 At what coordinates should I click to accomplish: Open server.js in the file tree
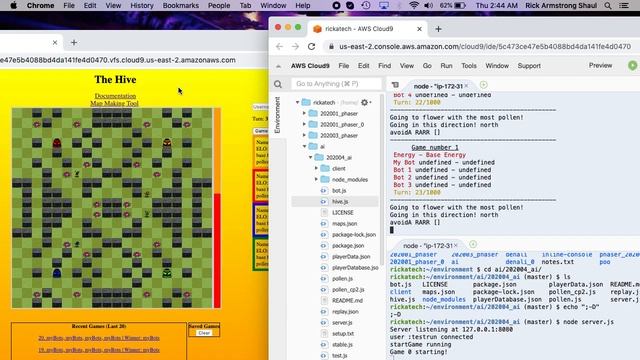tap(342, 322)
